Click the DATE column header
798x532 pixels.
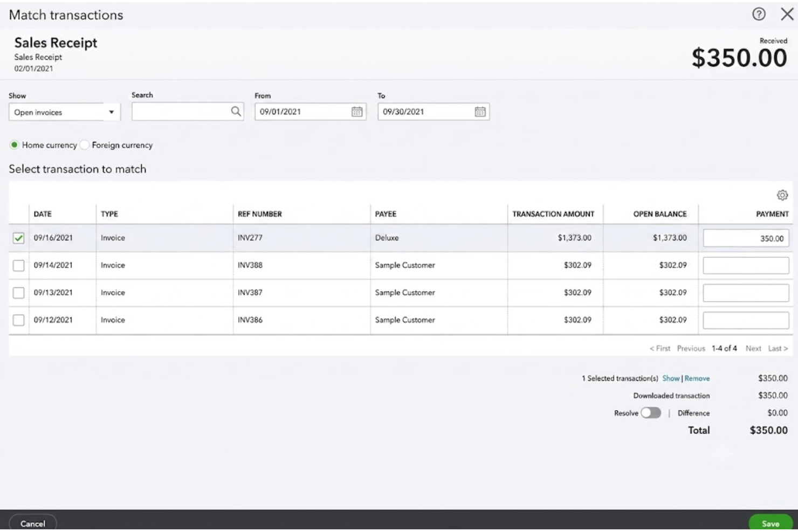coord(43,214)
